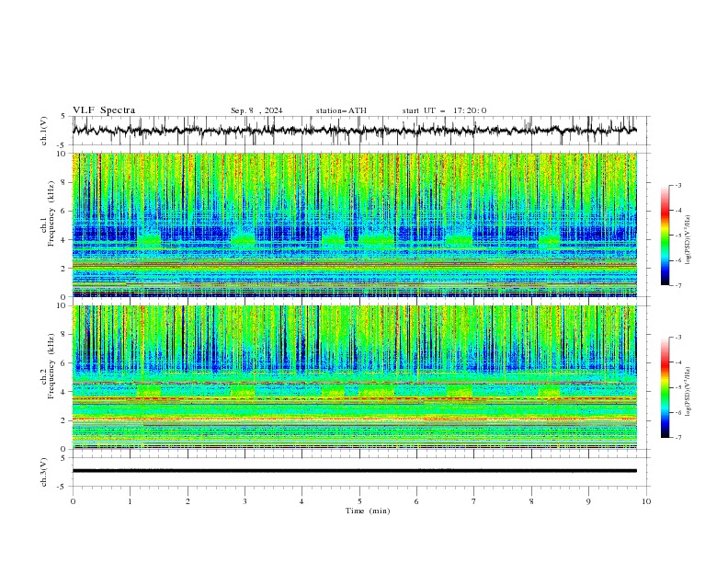Select upper colorbar "log(PSD)(V²/Hz)" label
Image resolution: width=728 pixels, height=563 pixels.
coord(688,240)
